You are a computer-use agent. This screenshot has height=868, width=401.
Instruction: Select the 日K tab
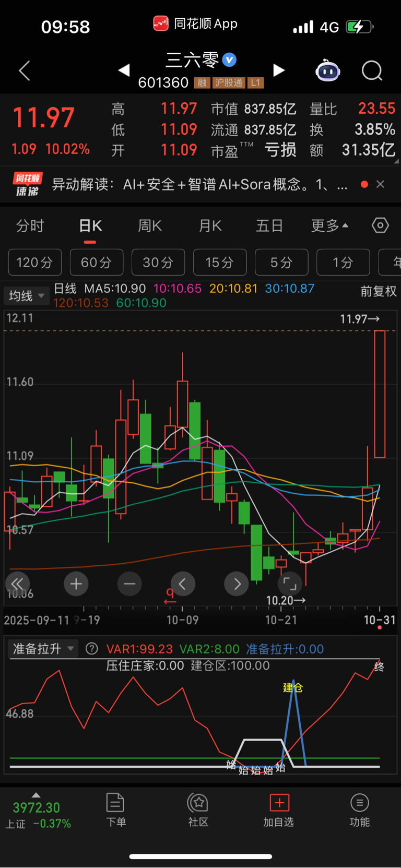[x=90, y=226]
